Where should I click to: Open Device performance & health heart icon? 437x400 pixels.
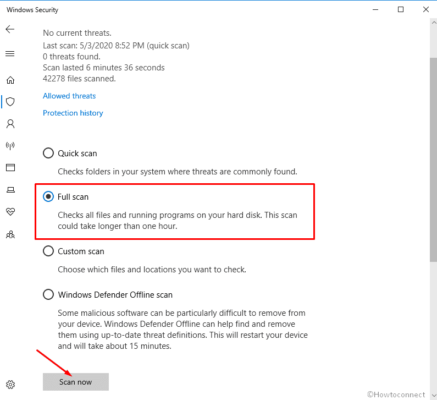pyautogui.click(x=10, y=212)
